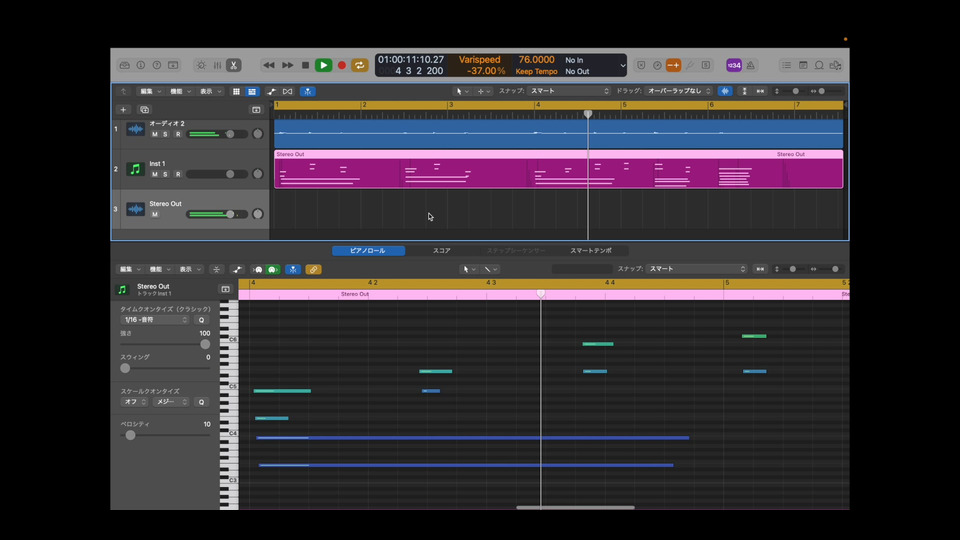Rewind the playhead
Image resolution: width=960 pixels, height=540 pixels.
click(x=269, y=65)
